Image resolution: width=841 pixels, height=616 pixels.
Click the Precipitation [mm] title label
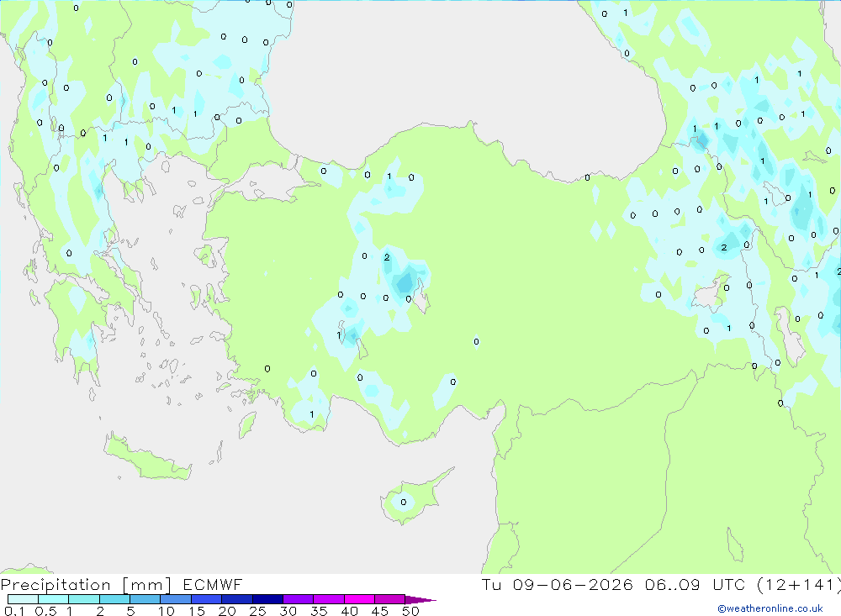coord(86,584)
